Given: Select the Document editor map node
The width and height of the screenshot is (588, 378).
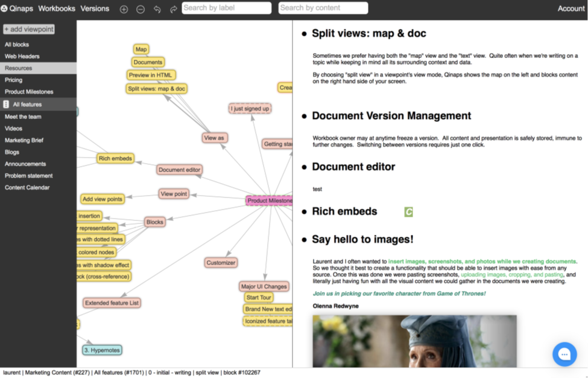Looking at the screenshot, I should point(180,170).
